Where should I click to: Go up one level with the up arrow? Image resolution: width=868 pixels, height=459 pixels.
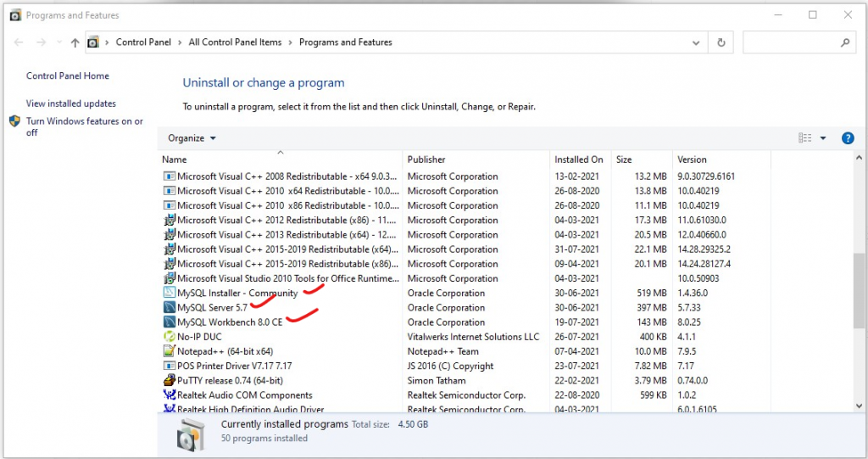pyautogui.click(x=75, y=42)
